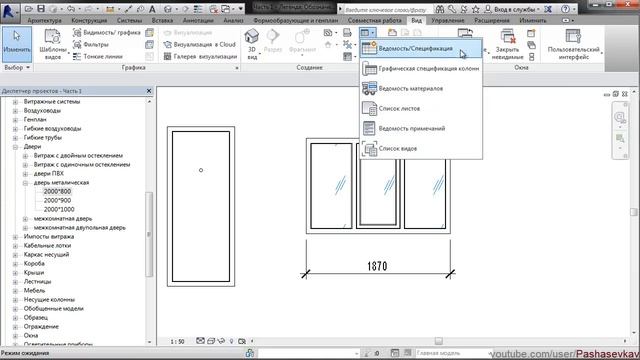Expand the двери ПВХ node
640x360 pixels.
(25, 174)
